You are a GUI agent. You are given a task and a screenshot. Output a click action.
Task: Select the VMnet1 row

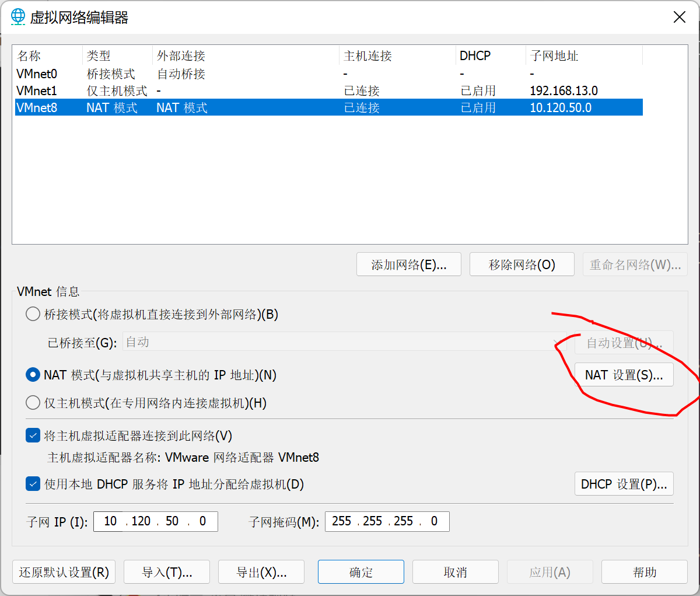point(329,91)
